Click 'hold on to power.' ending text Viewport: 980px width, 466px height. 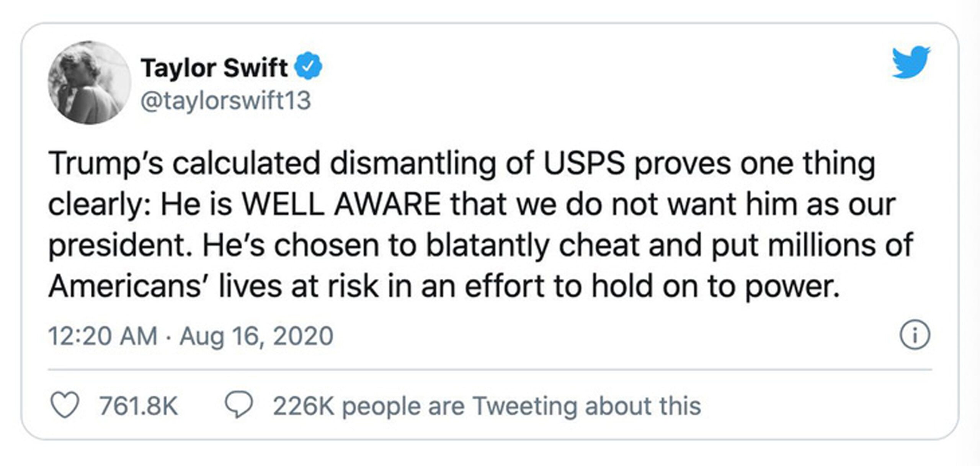(716, 286)
